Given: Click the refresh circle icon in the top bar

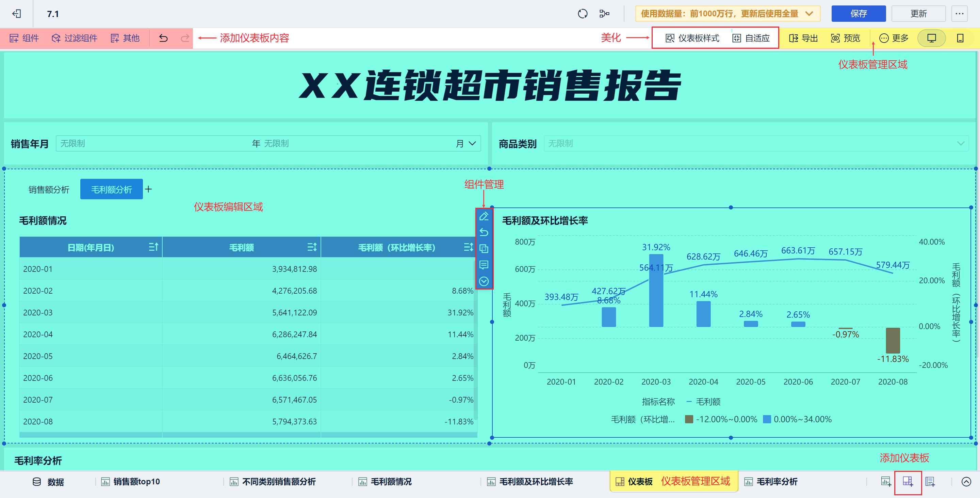Looking at the screenshot, I should pyautogui.click(x=583, y=14).
